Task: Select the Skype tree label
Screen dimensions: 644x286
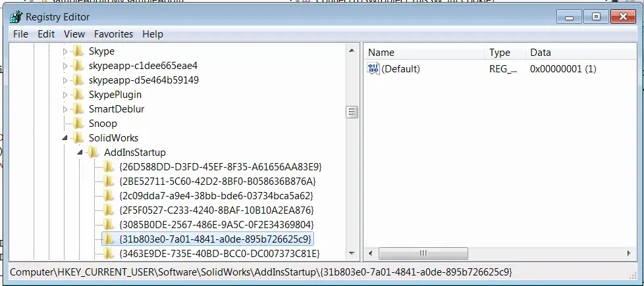Action: point(101,51)
